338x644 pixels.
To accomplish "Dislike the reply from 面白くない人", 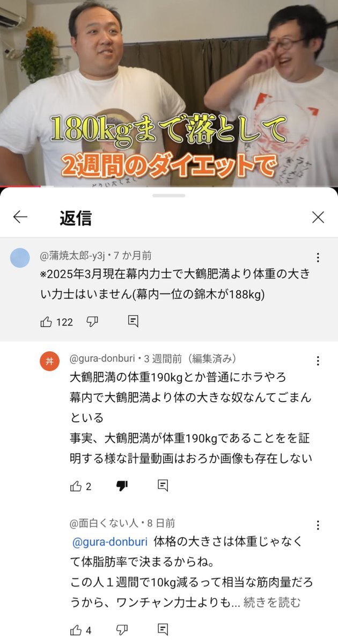I will (122, 629).
